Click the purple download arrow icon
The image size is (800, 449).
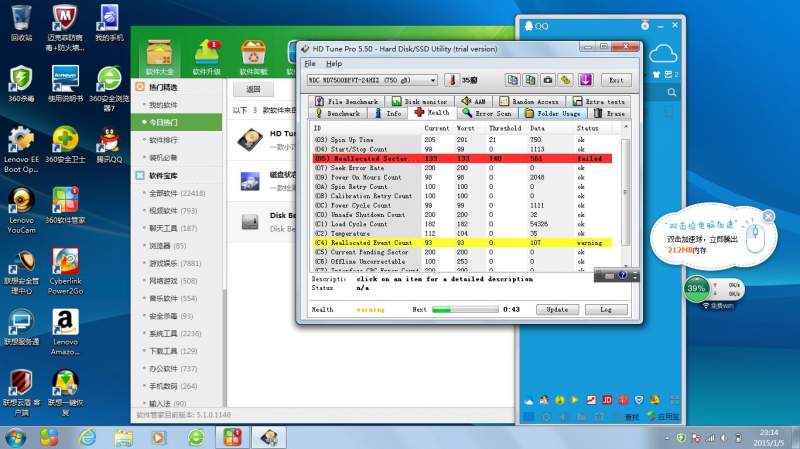click(585, 80)
